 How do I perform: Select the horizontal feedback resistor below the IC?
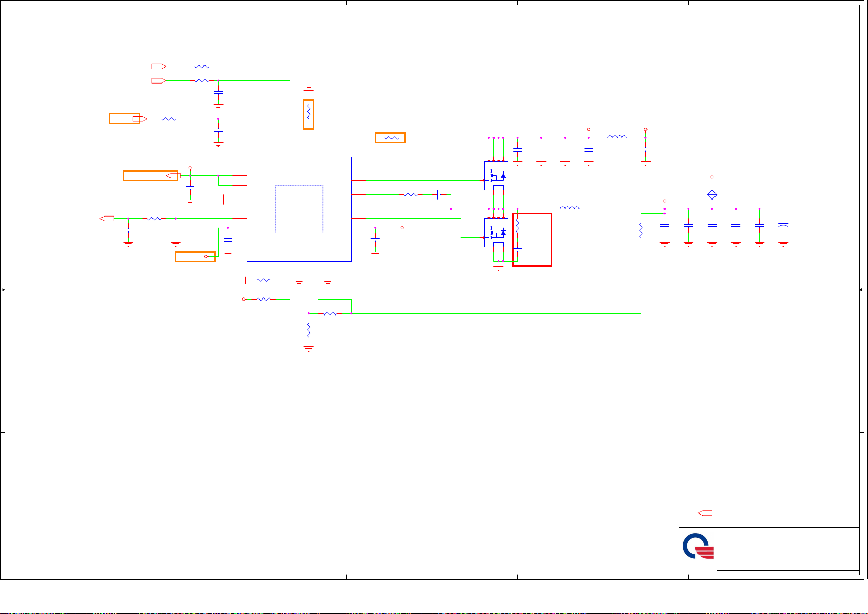point(330,313)
